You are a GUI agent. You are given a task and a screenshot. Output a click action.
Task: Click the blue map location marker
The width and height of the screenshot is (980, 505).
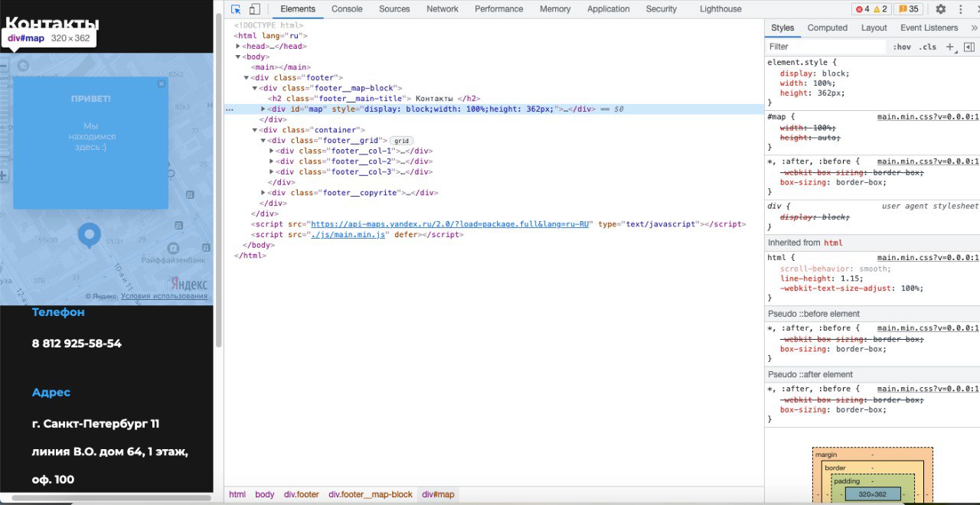click(x=90, y=235)
